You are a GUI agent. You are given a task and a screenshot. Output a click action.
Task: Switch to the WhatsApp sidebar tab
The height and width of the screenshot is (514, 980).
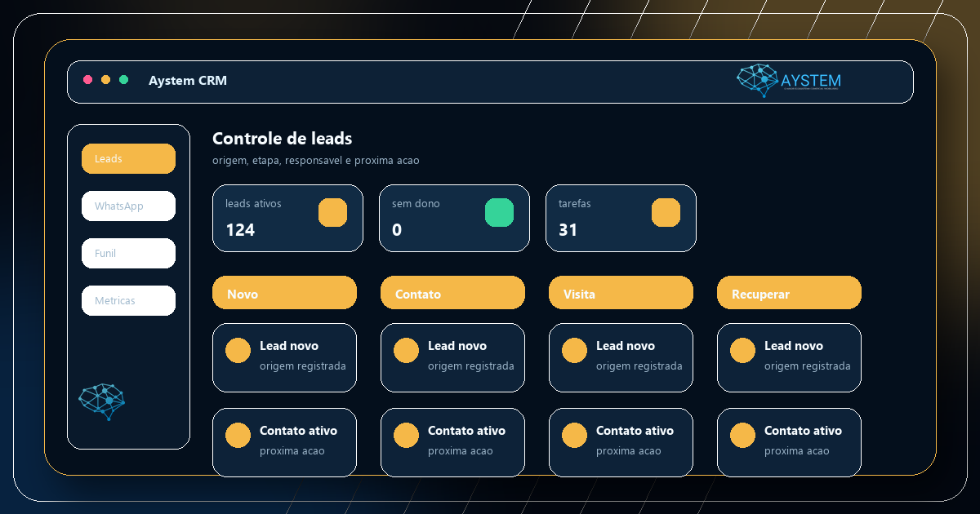[x=128, y=206]
